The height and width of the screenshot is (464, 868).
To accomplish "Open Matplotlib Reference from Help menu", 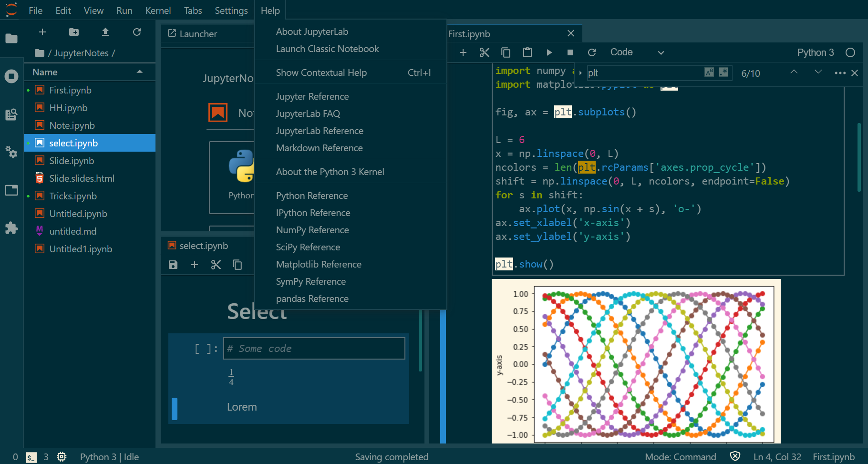I will pyautogui.click(x=351, y=264).
